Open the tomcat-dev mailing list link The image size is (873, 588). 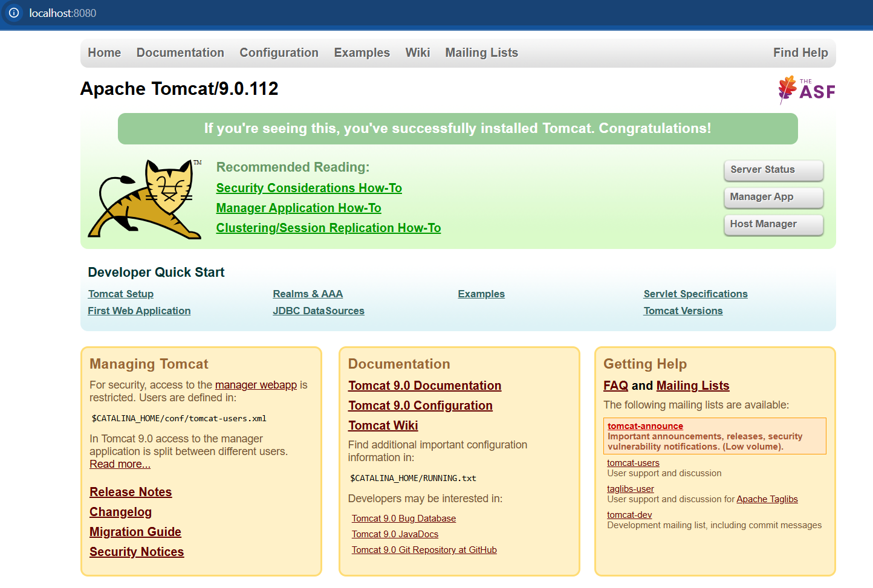tap(629, 515)
